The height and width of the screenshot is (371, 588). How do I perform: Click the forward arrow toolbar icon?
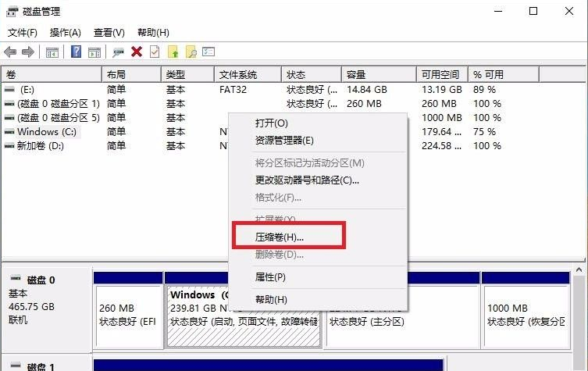[28, 52]
